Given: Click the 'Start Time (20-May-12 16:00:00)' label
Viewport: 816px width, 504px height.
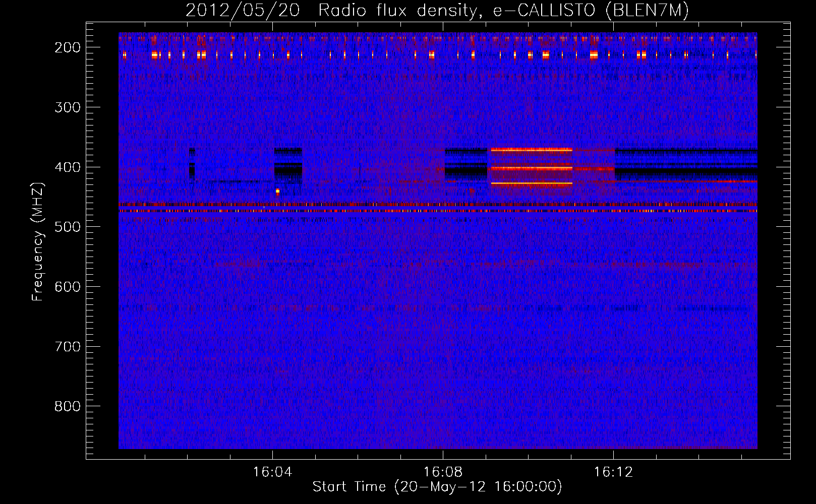Looking at the screenshot, I should pyautogui.click(x=437, y=487).
